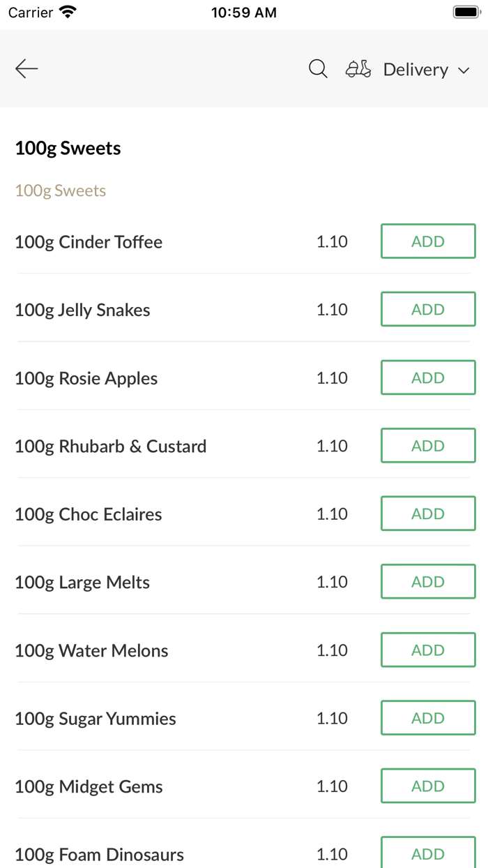This screenshot has width=488, height=868.
Task: Add 100g Cinder Toffee to order
Action: (428, 241)
